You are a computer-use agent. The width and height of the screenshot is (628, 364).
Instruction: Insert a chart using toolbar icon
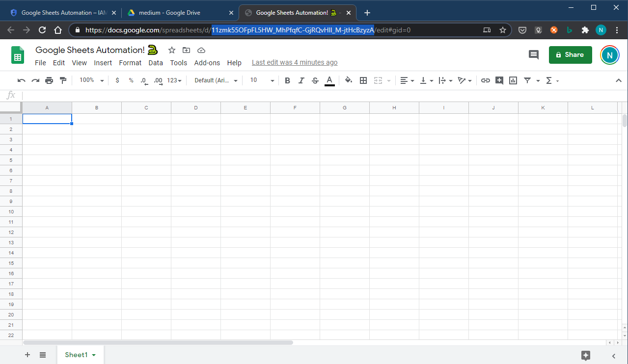513,80
